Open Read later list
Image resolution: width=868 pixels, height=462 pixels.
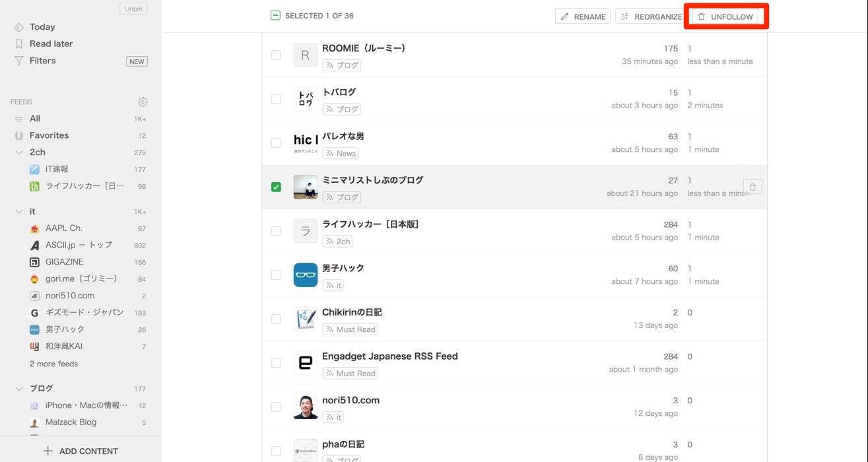tap(51, 44)
